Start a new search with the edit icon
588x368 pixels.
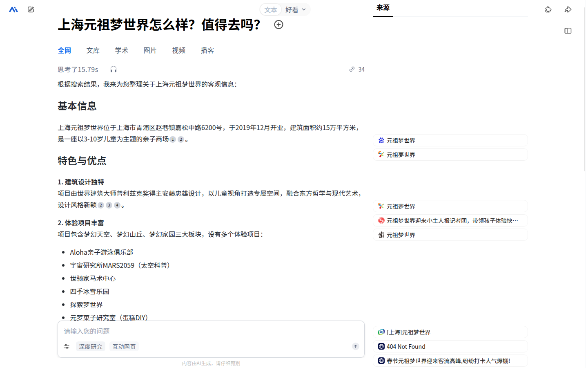point(31,9)
